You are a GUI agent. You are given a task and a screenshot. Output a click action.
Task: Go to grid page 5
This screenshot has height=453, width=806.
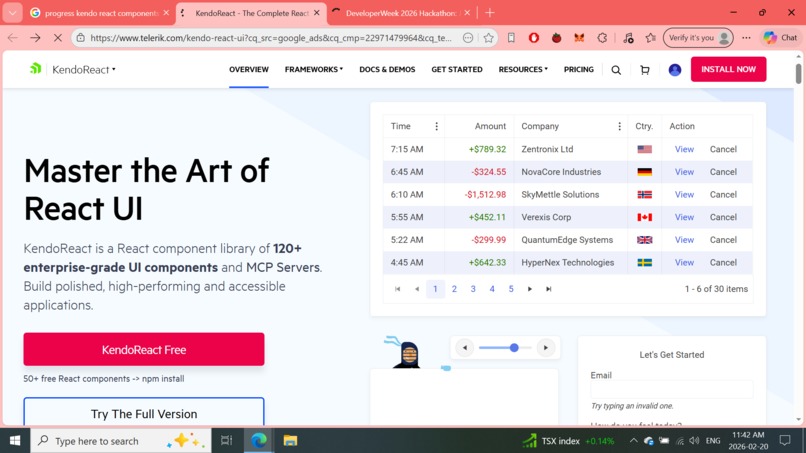point(511,289)
